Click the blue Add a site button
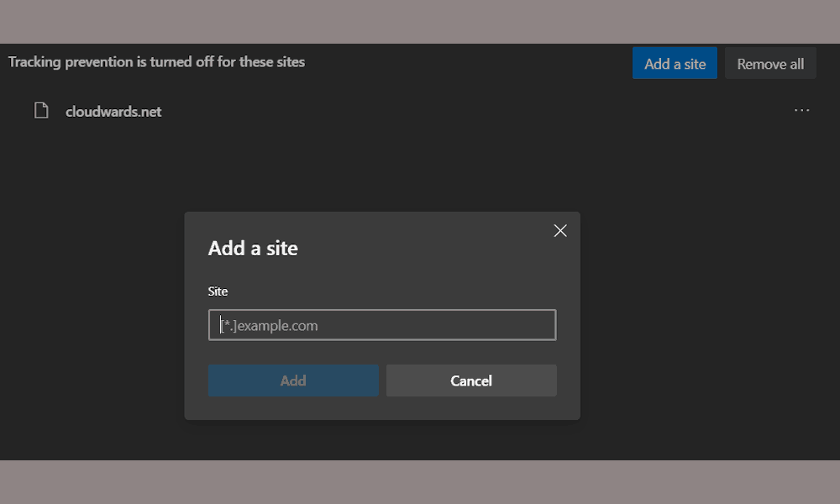The image size is (840, 504). tap(675, 62)
